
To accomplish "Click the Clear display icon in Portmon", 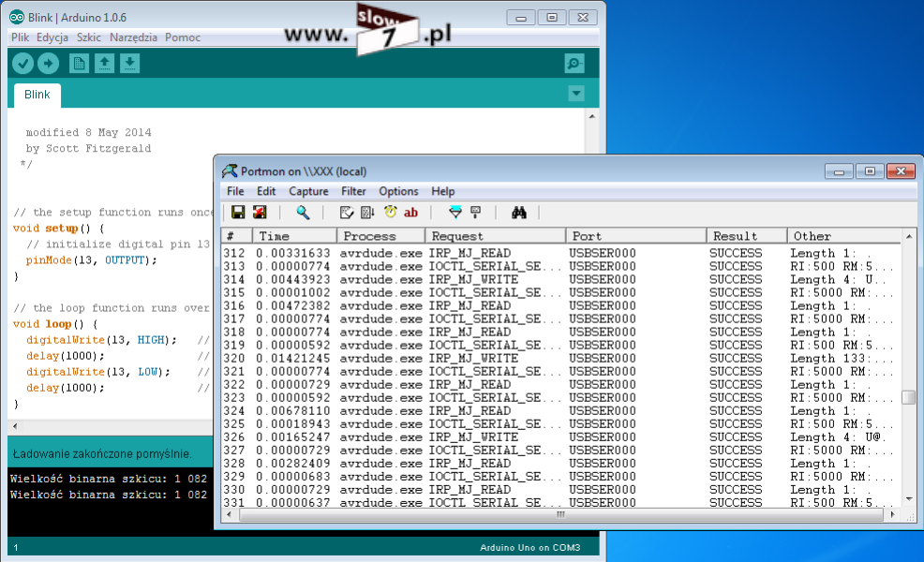I will [x=347, y=212].
